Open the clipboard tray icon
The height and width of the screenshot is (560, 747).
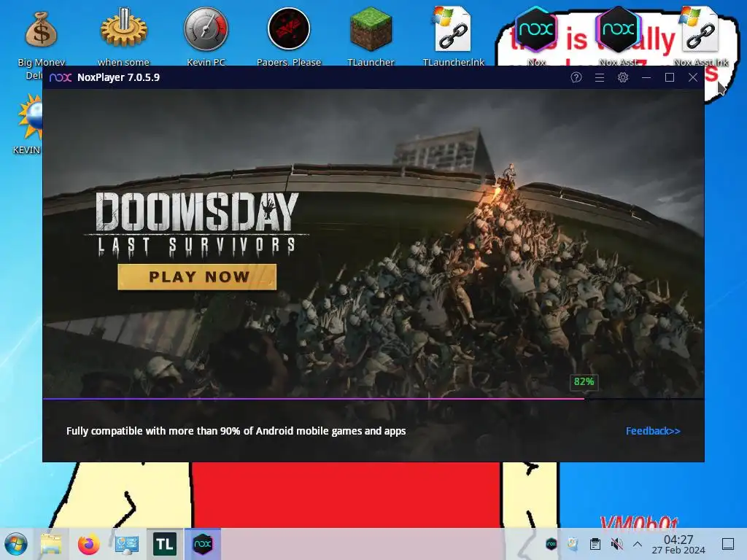(x=595, y=544)
